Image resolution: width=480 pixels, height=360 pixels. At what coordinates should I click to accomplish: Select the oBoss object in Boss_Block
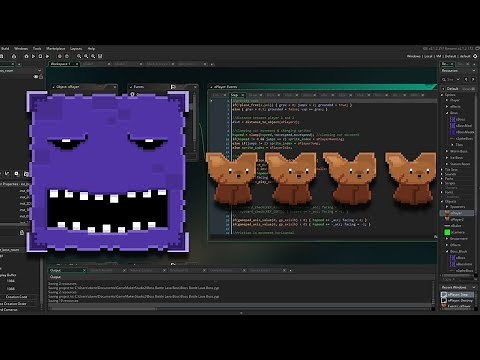458,258
